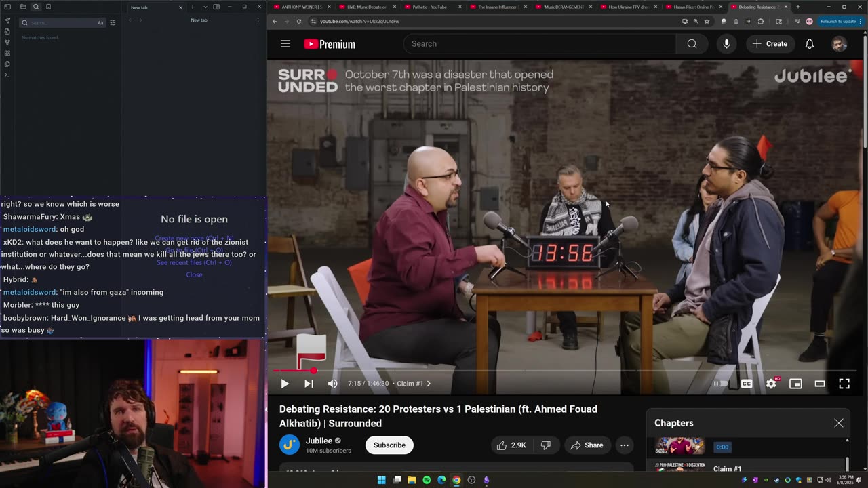Click the YouTube Create button
This screenshot has width=868, height=488.
click(x=770, y=43)
